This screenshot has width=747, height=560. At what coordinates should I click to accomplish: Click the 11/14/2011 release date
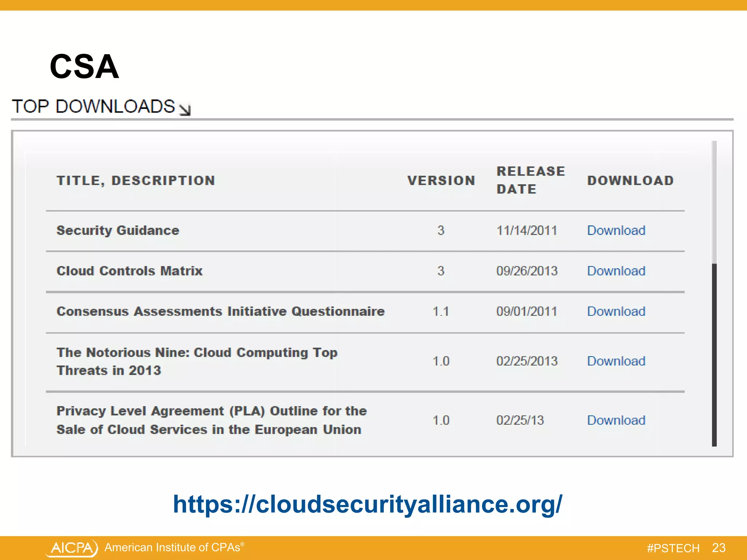527,230
